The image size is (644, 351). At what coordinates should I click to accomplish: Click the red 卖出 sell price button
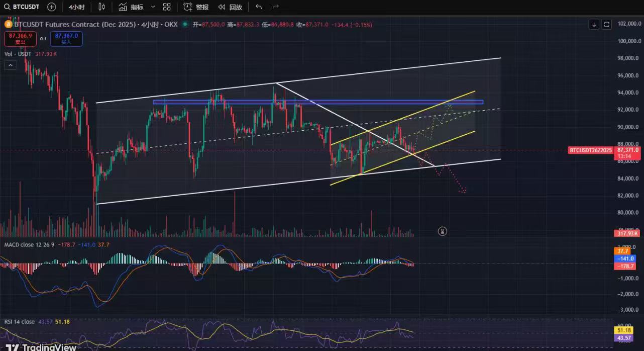pyautogui.click(x=20, y=39)
